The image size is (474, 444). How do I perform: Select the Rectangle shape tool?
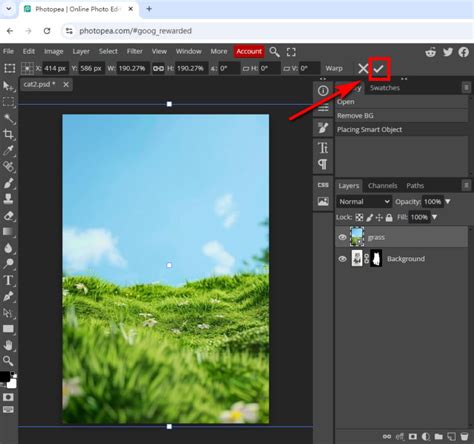8,329
